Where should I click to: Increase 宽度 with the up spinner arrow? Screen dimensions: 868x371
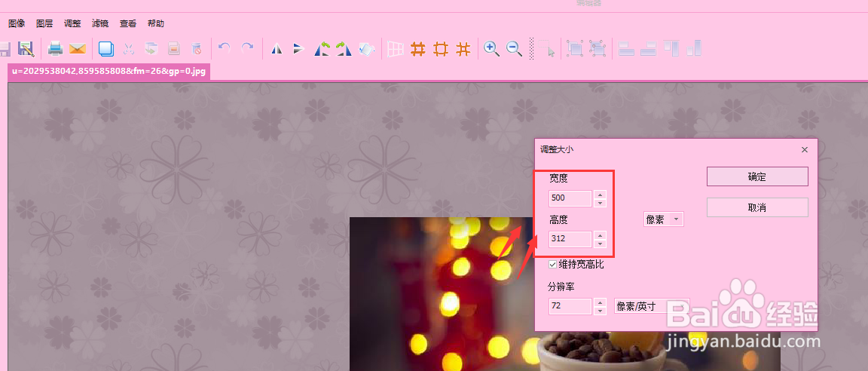(600, 195)
